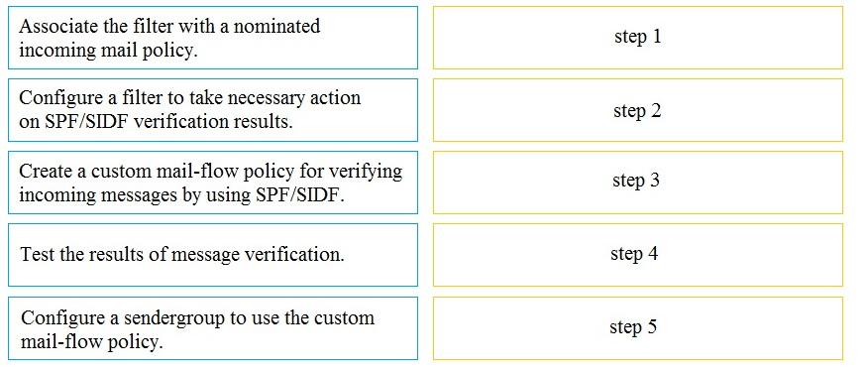Click 'on SPF/SIDF verification results.' text line
This screenshot has height=370, width=868.
pyautogui.click(x=157, y=122)
